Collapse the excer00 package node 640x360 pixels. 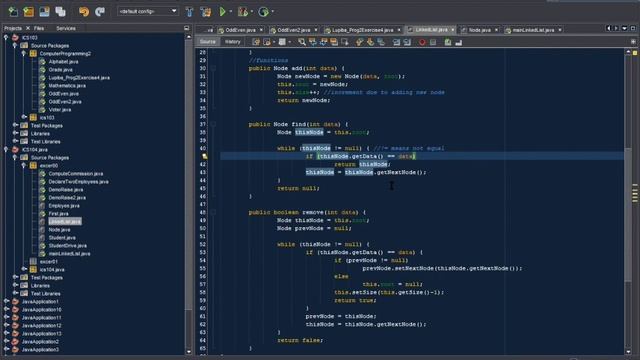(x=24, y=165)
